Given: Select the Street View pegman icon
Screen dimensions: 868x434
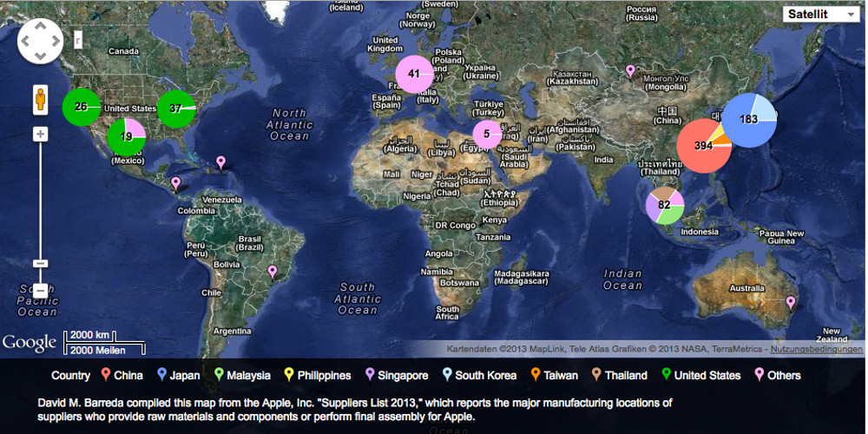Looking at the screenshot, I should [41, 100].
